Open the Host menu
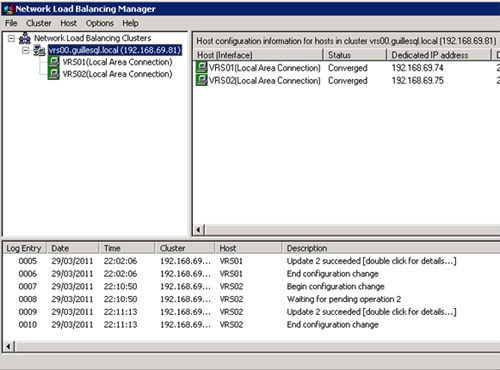The width and height of the screenshot is (500, 370). 69,23
